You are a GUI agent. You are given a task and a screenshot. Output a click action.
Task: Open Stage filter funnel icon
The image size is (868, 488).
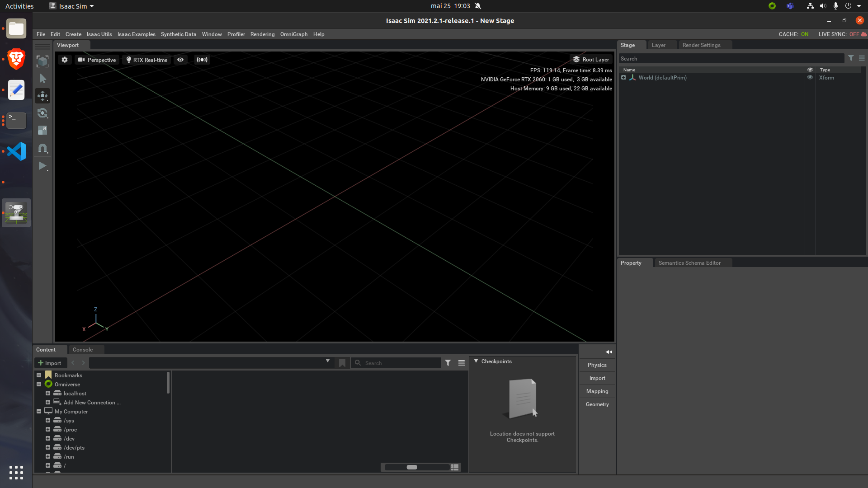[851, 58]
